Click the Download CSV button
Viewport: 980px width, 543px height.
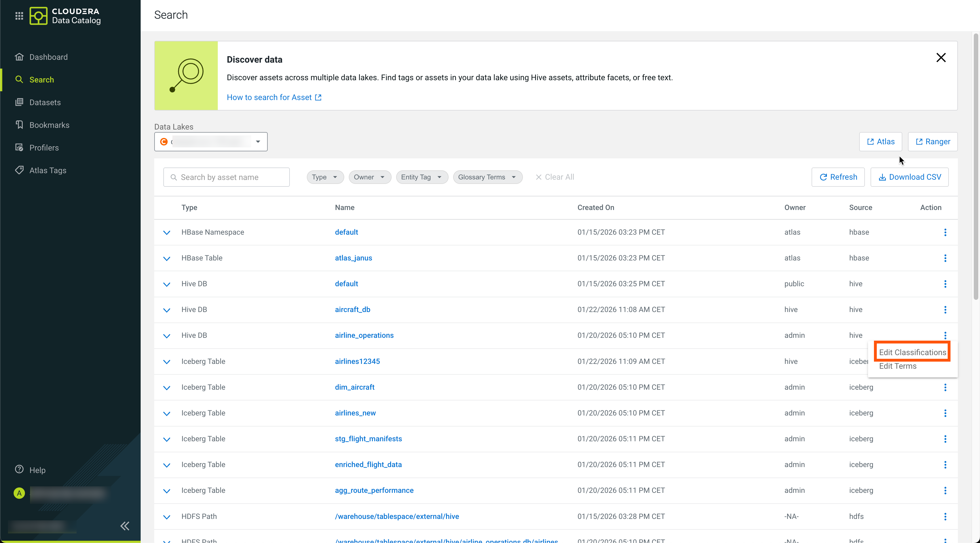pos(909,177)
